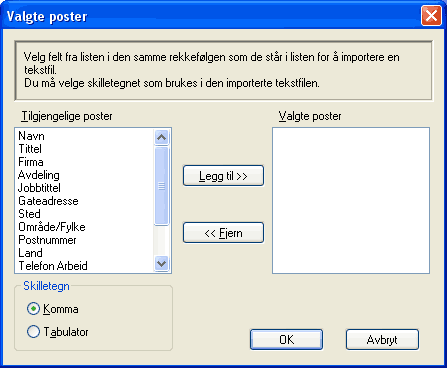Cancel with the Avbryt button
The width and height of the screenshot is (447, 368).
tap(382, 340)
